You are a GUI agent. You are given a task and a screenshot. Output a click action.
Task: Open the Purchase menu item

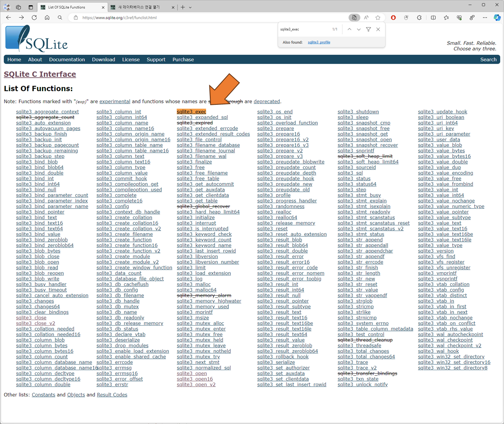click(183, 60)
